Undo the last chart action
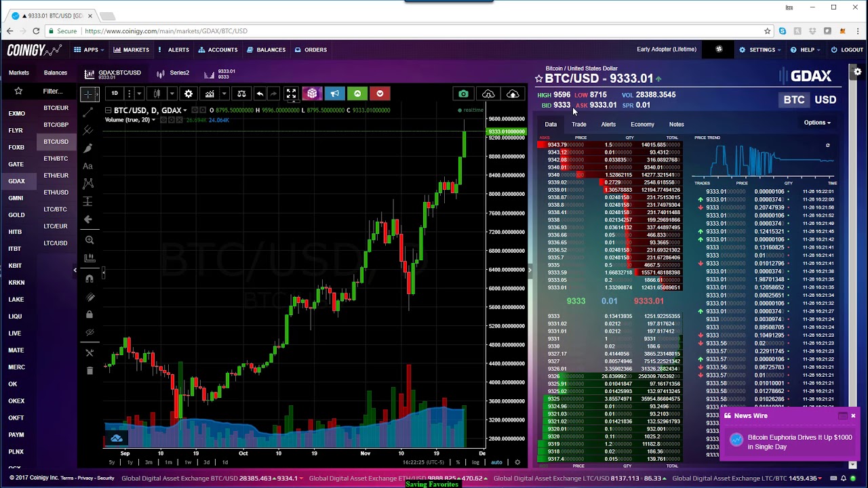Image resolution: width=868 pixels, height=488 pixels. [260, 94]
